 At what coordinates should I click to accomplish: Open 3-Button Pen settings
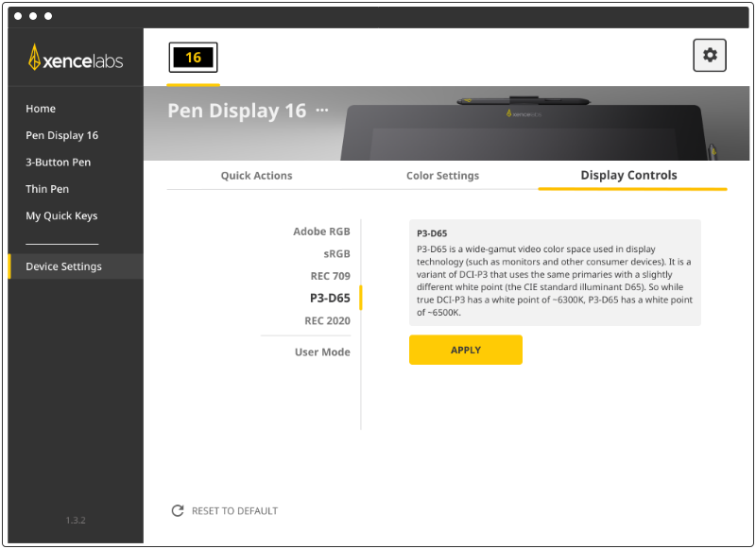click(59, 163)
